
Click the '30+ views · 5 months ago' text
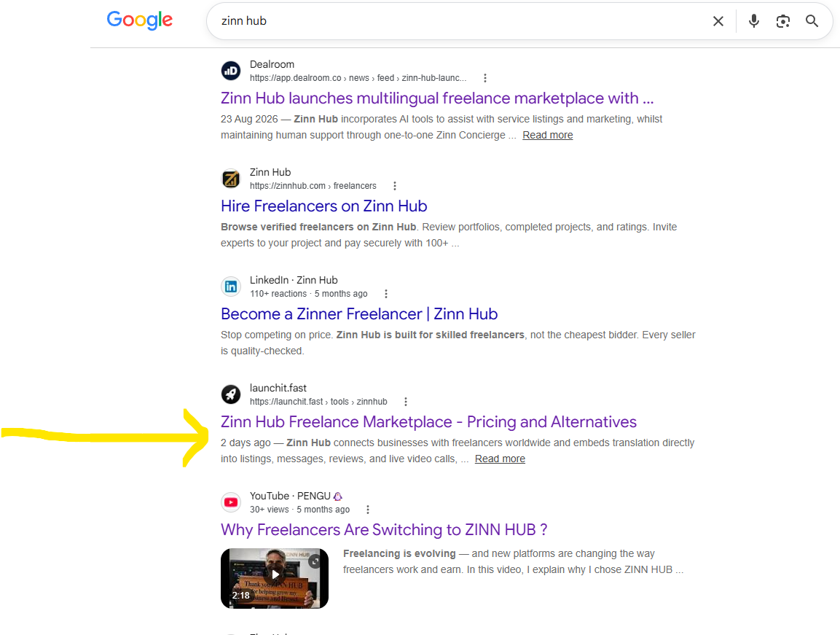(x=299, y=510)
